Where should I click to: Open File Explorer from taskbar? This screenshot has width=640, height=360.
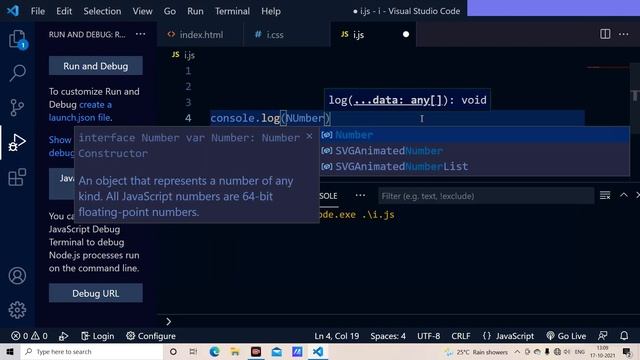[235, 351]
